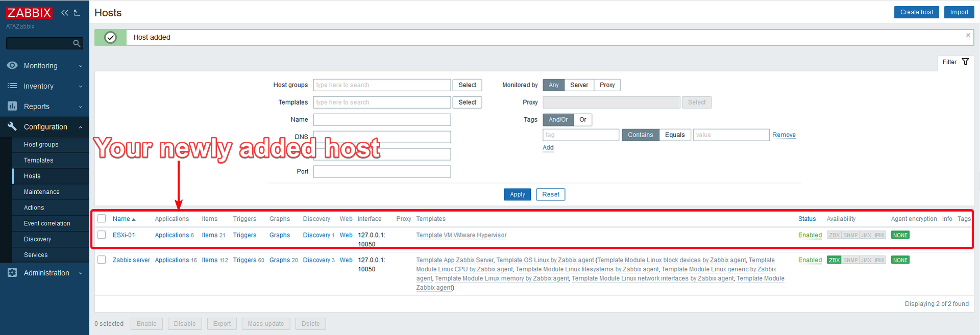Set Monitored by to Server
The width and height of the screenshot is (980, 335).
tap(579, 85)
